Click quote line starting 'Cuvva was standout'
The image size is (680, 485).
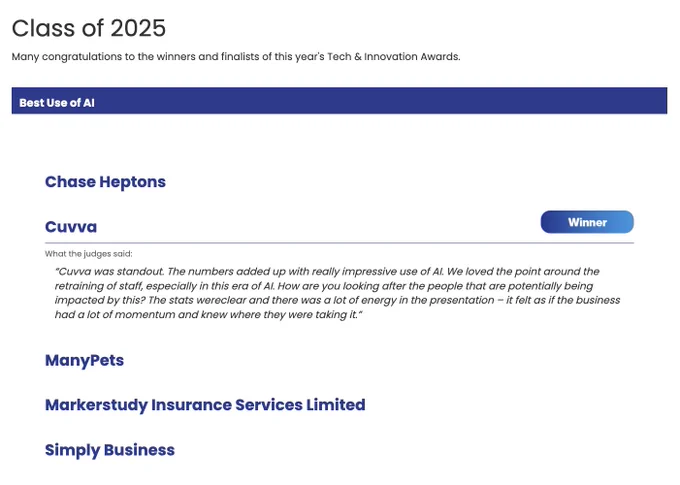327,272
